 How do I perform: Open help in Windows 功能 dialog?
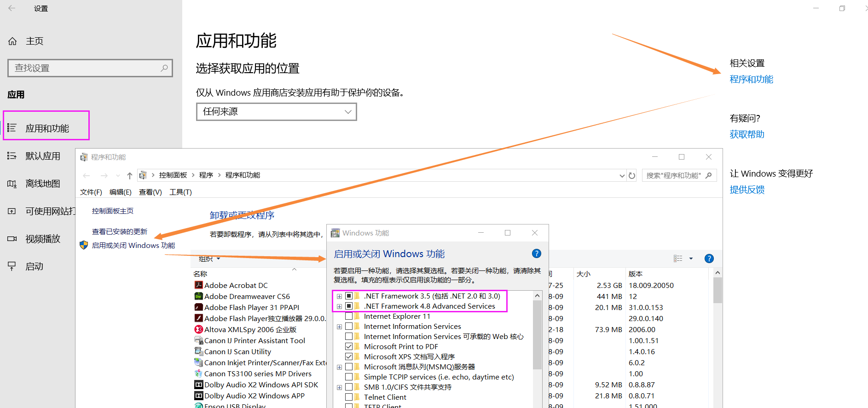click(x=536, y=253)
